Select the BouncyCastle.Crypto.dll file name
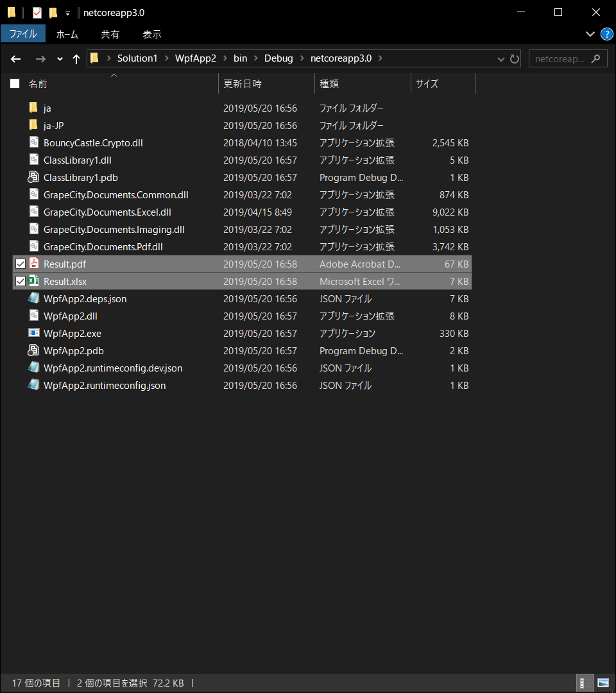616x693 pixels. (x=93, y=142)
